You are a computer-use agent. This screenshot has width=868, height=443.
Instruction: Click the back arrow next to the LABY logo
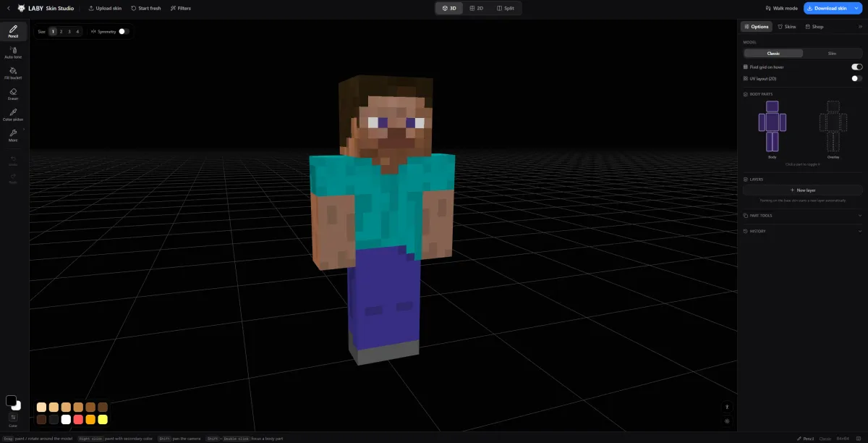(8, 8)
